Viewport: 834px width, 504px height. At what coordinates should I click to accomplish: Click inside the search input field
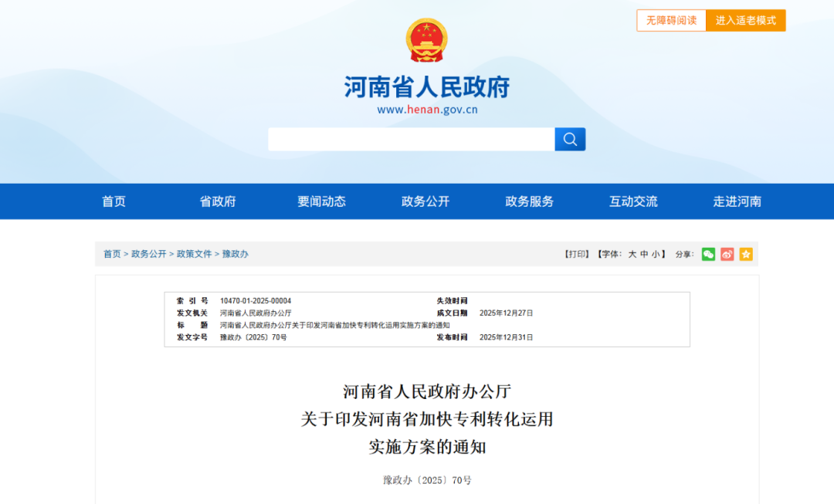pyautogui.click(x=409, y=139)
